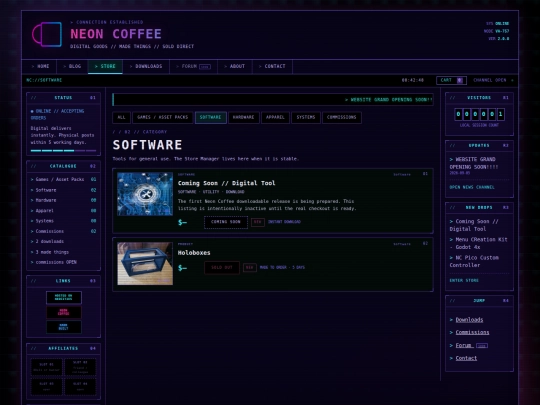Filter by GAMES / ASSET PACKS

[x=163, y=117]
